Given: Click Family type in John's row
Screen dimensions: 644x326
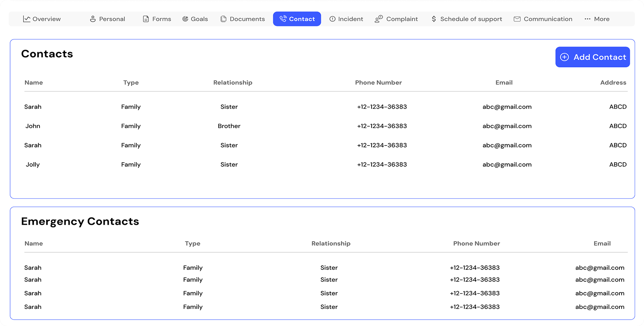Looking at the screenshot, I should coord(131,126).
